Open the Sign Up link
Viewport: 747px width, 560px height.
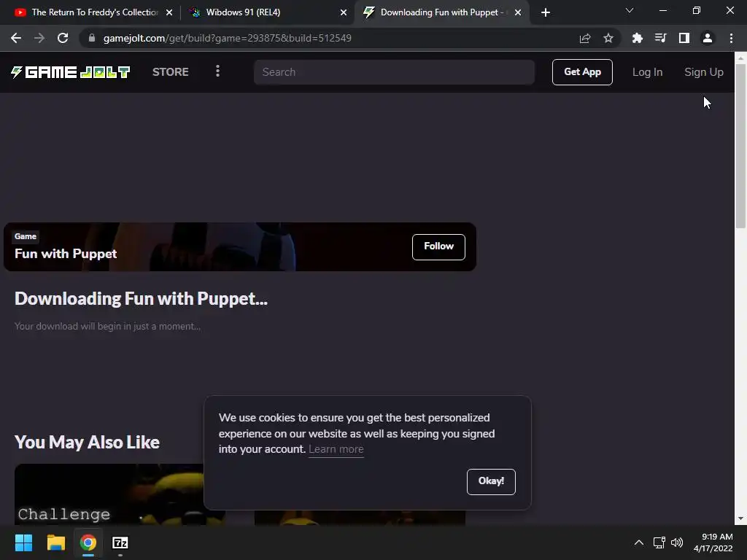[704, 72]
